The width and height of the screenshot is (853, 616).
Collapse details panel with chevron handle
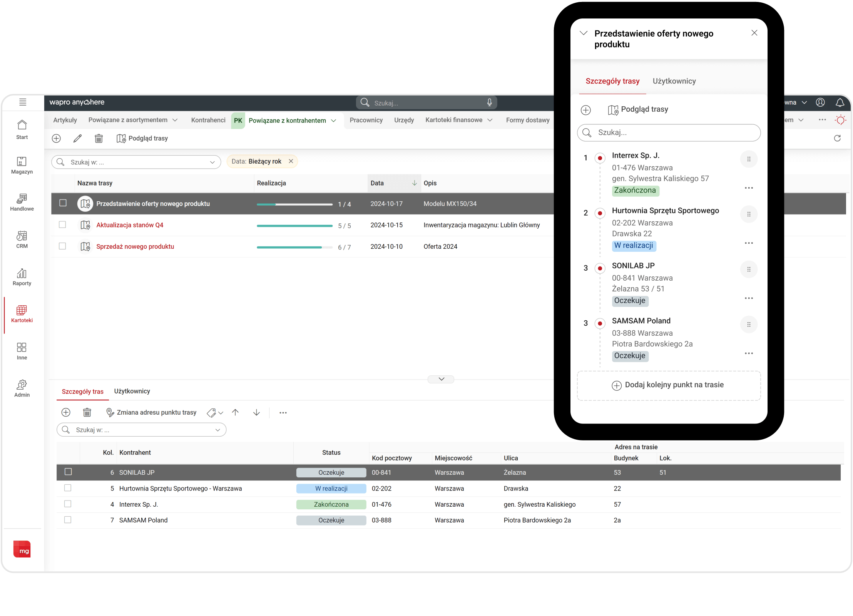click(x=441, y=379)
